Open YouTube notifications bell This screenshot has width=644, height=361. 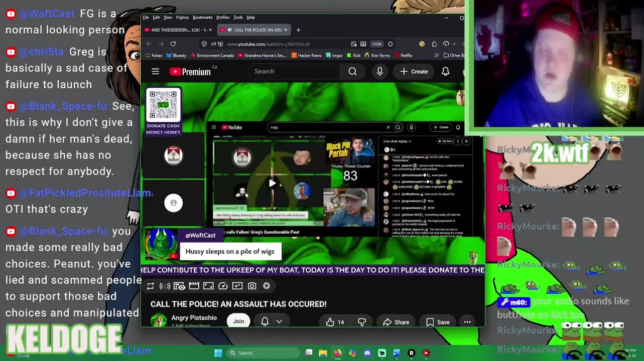[x=445, y=72]
